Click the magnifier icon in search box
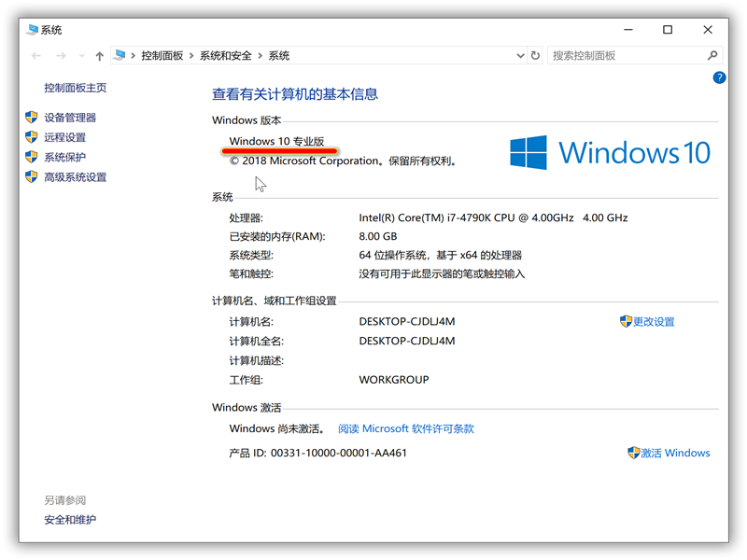This screenshot has width=747, height=560. coord(712,56)
